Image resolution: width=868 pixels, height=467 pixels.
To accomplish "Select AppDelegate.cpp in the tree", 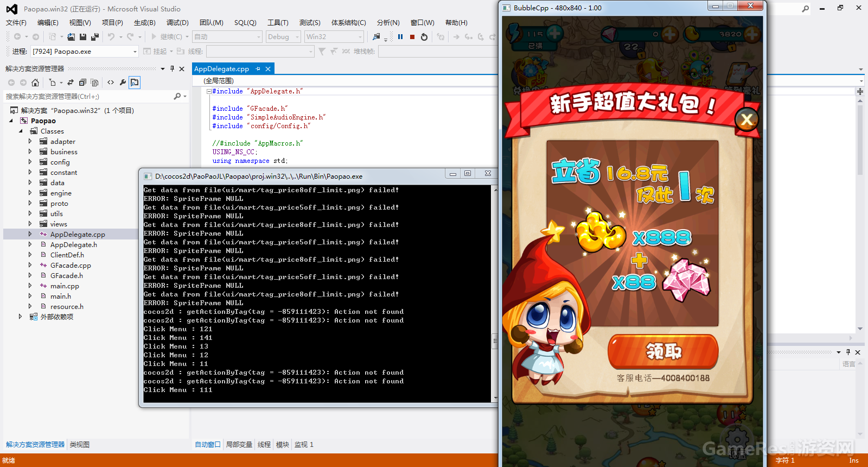I will point(78,235).
